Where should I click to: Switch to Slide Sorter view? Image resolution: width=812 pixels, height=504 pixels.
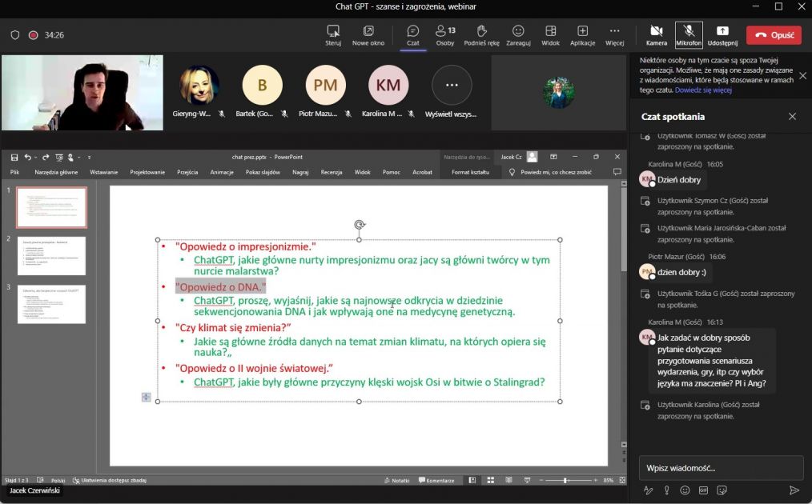pyautogui.click(x=490, y=480)
